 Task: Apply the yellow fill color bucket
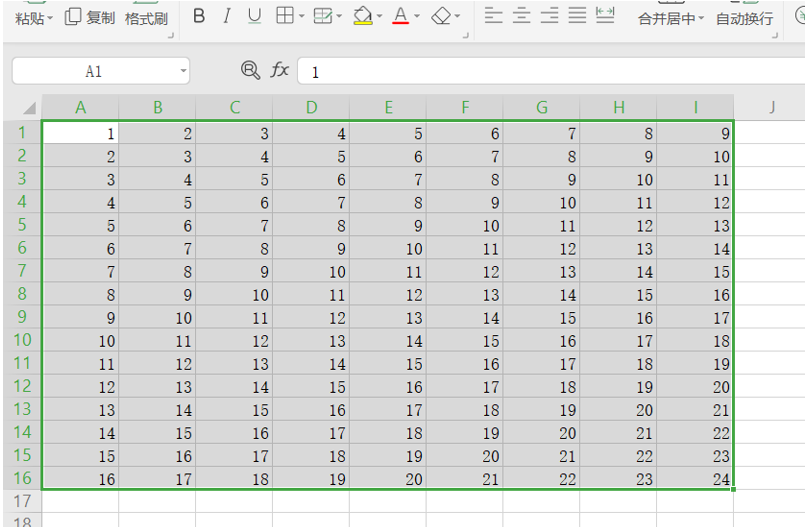coord(363,16)
